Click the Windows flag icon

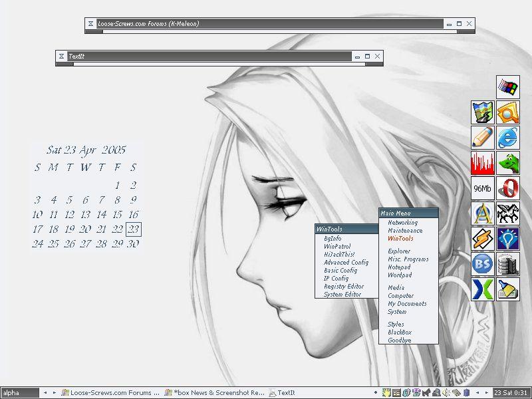(x=508, y=87)
